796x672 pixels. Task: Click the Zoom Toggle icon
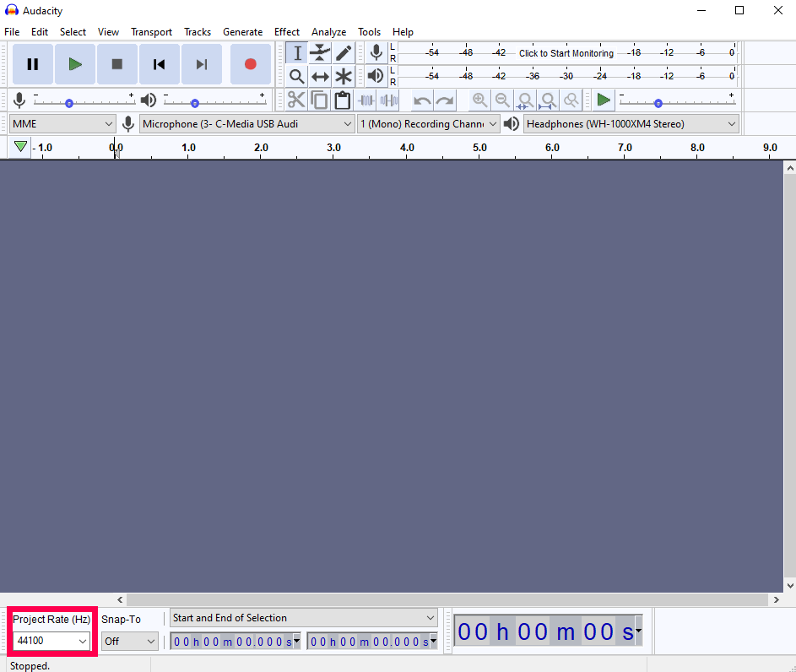[x=571, y=100]
